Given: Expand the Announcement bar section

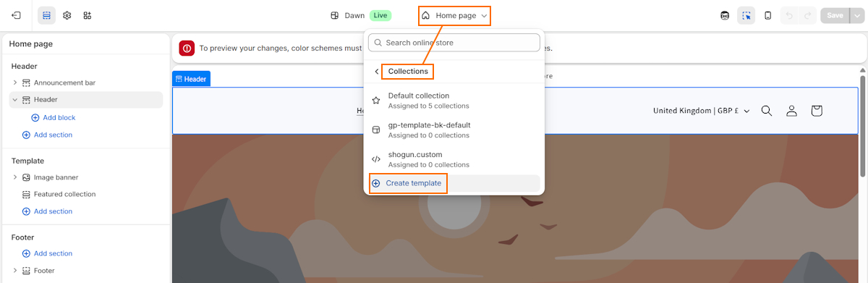Looking at the screenshot, I should 15,83.
